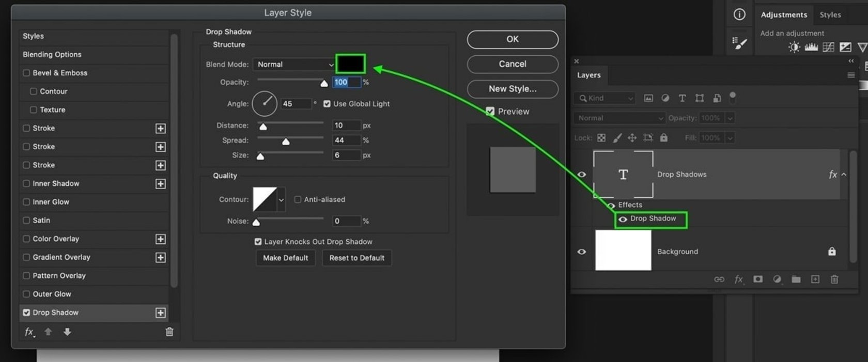The height and width of the screenshot is (362, 868).
Task: Click the link layers chain icon
Action: point(719,279)
